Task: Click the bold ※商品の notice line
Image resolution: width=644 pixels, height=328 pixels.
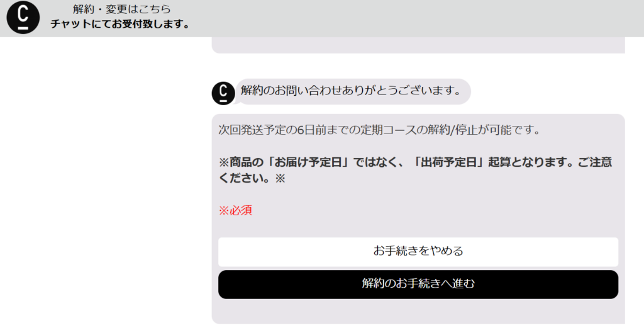Action: coord(415,162)
